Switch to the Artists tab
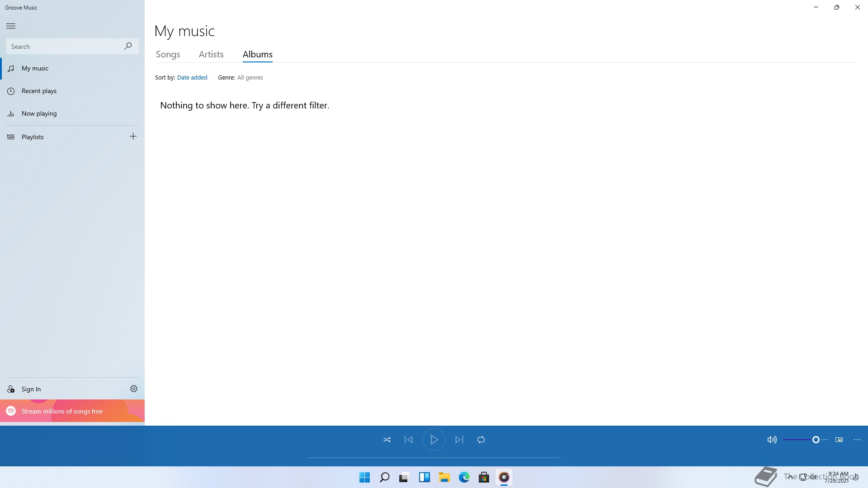Screen dimensions: 868x488 tap(211, 54)
